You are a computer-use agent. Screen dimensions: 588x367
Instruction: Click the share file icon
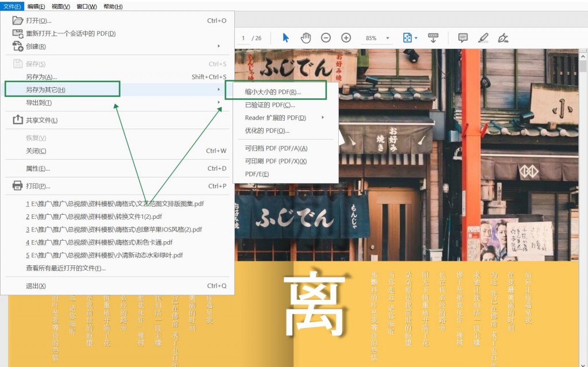coord(18,119)
